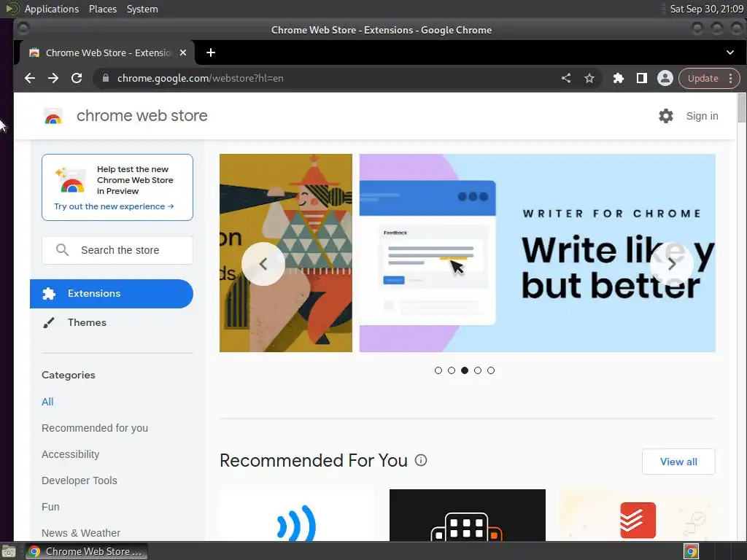Select the second carousel dot

452,370
